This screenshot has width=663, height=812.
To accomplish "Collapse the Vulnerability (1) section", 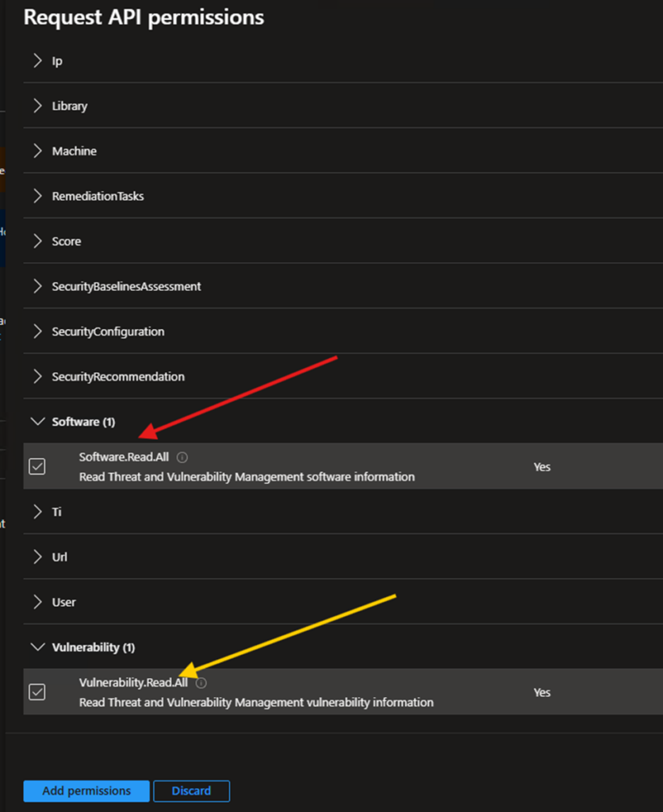I will 37,647.
